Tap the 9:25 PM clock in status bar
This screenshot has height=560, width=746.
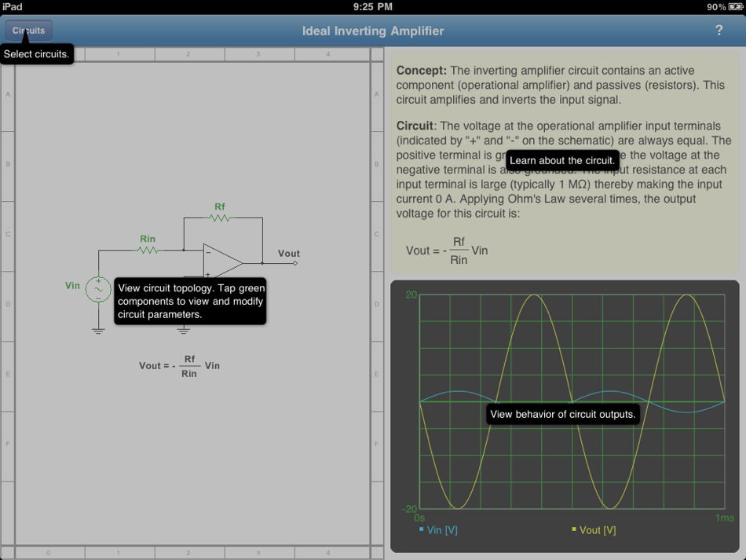click(x=372, y=6)
